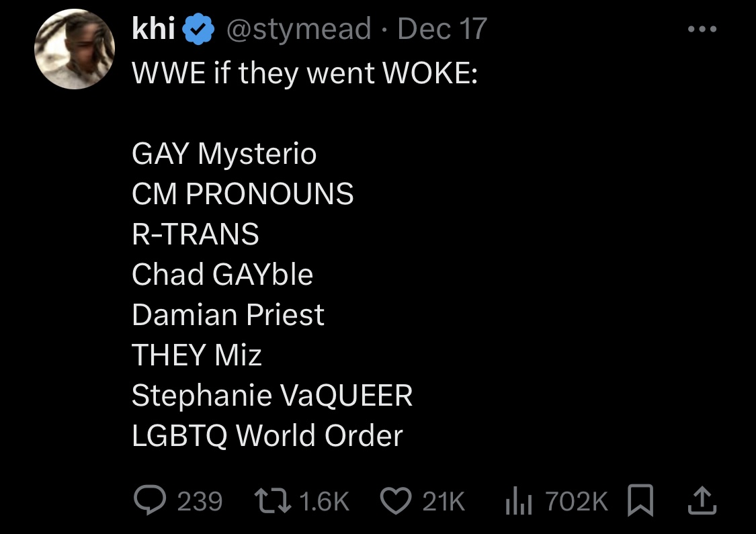Click the 'WWE if they went WOKE:' text
Screen dimensions: 756x534
point(304,73)
